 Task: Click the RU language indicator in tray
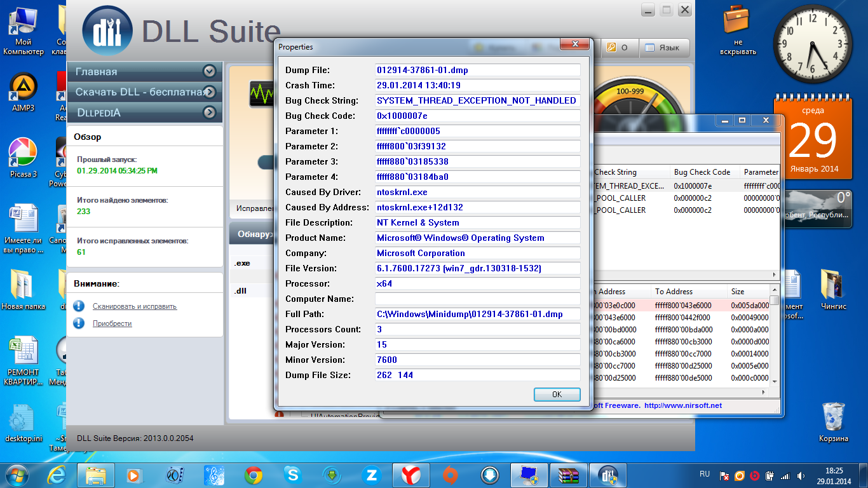(705, 474)
